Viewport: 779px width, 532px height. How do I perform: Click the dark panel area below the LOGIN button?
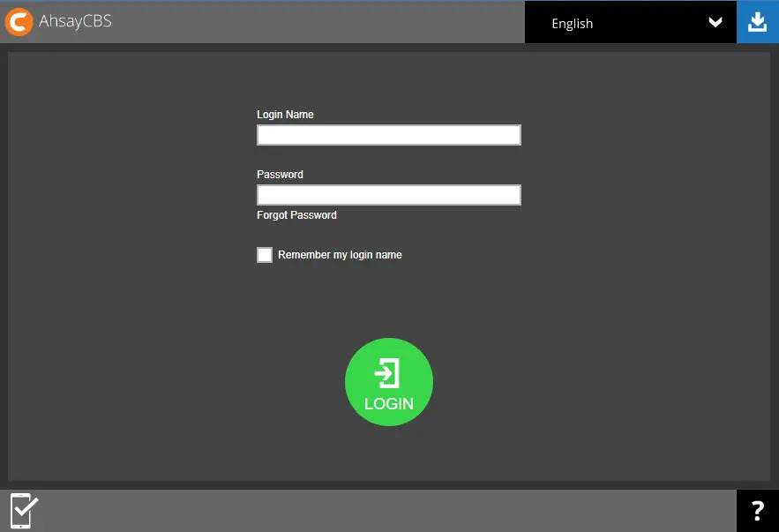[x=388, y=454]
